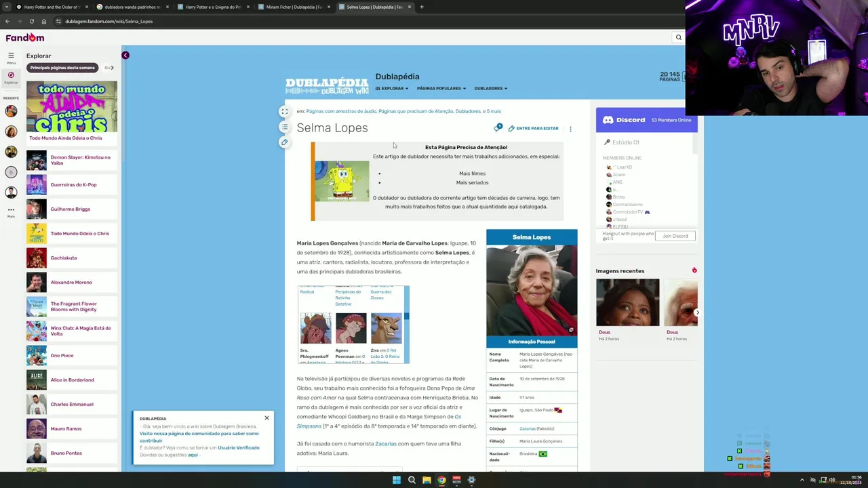
Task: View site information icon in address bar
Action: [x=58, y=21]
